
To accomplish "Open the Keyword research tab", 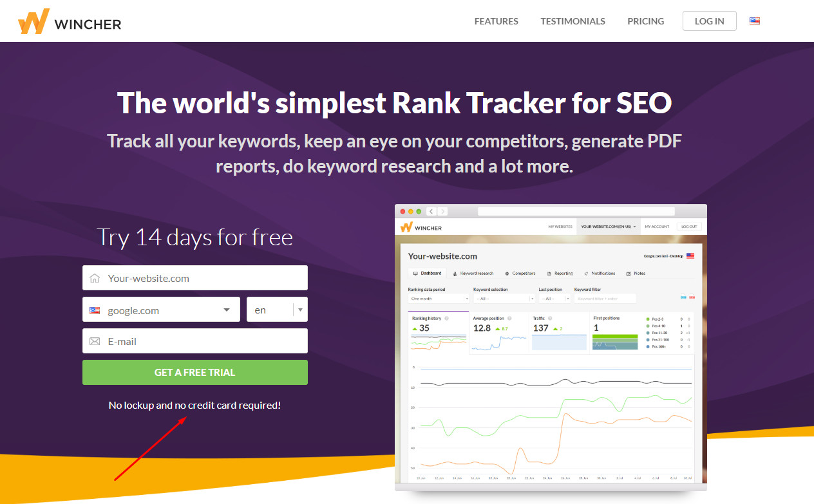I will tap(473, 274).
